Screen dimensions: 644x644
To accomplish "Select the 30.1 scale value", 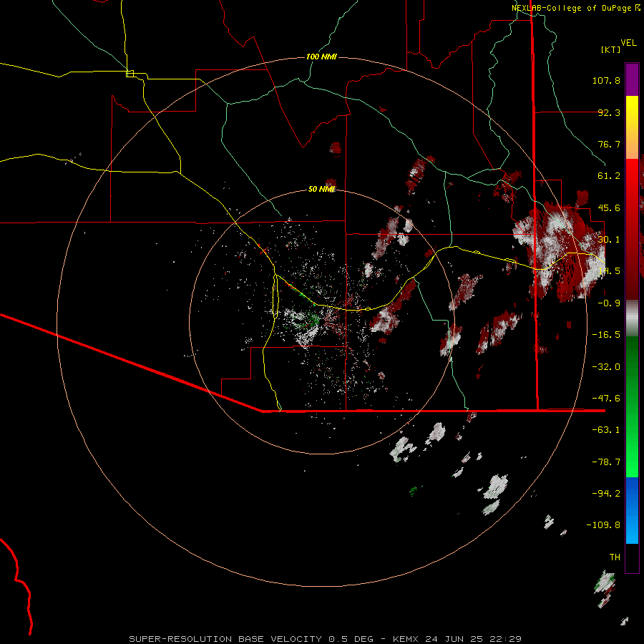I will (609, 240).
